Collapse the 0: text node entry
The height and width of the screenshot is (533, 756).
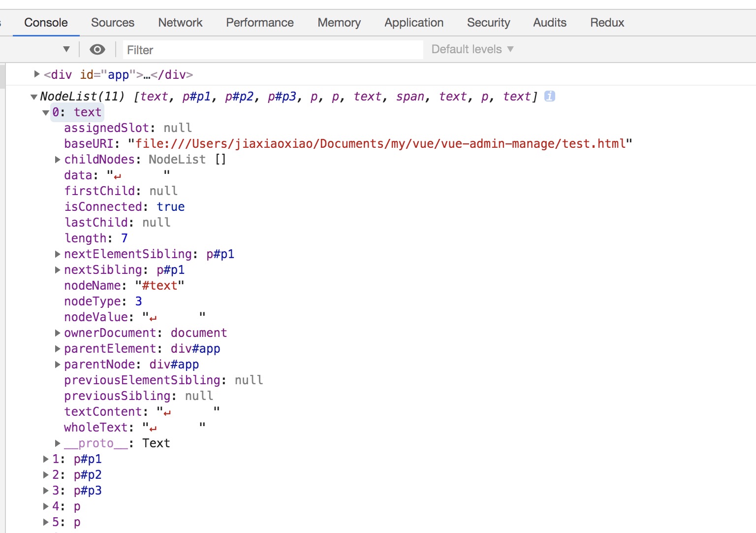click(x=46, y=112)
